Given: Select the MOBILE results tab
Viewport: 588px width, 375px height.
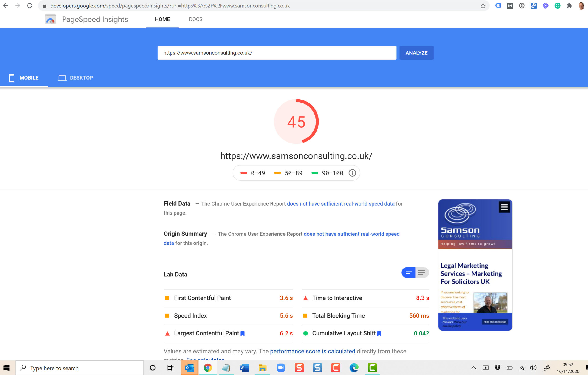Looking at the screenshot, I should coord(24,78).
